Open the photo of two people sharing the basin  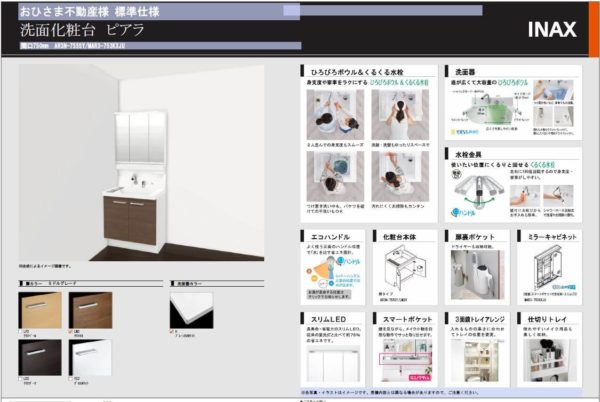pos(335,115)
